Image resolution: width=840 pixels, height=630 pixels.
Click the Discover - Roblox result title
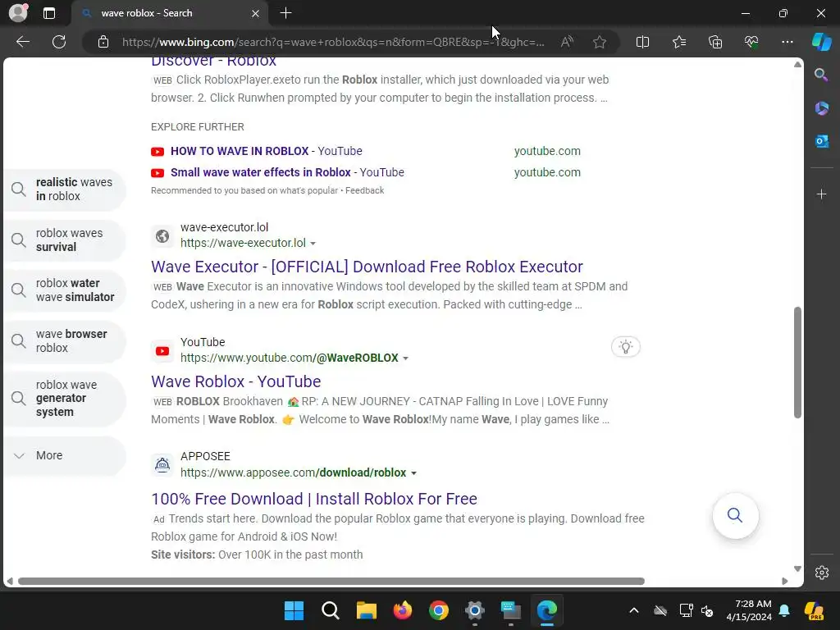pyautogui.click(x=214, y=61)
